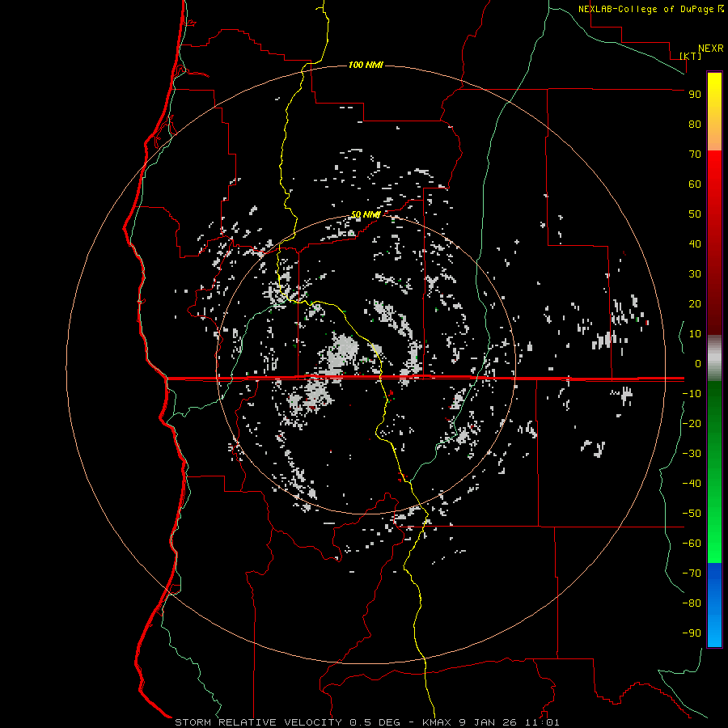The width and height of the screenshot is (728, 728).
Task: Click the blue bottom band of the color bar
Action: click(x=714, y=605)
